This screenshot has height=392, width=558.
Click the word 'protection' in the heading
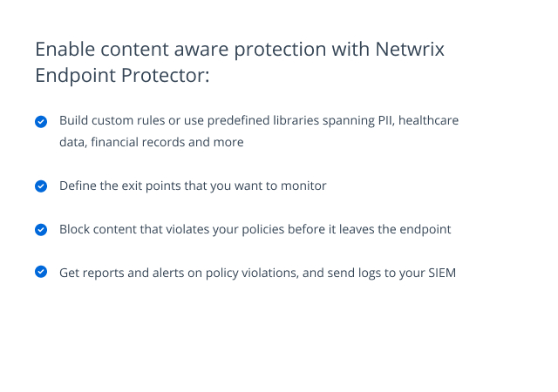click(281, 50)
